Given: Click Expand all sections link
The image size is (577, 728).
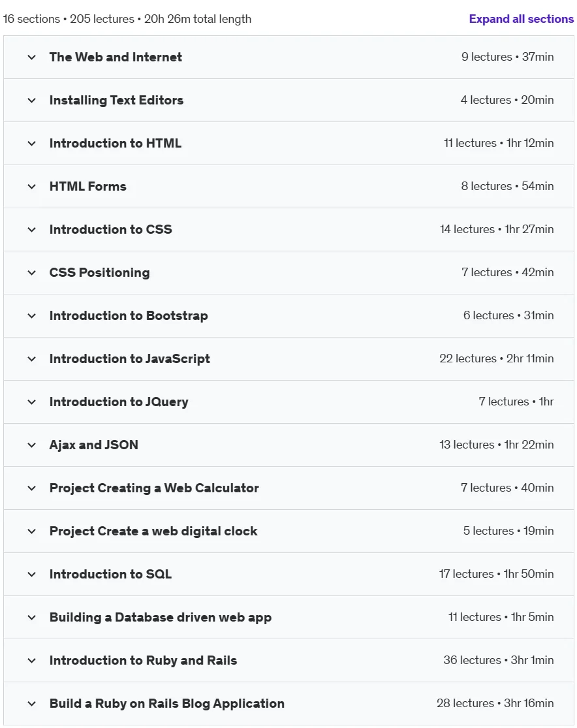Looking at the screenshot, I should [522, 19].
